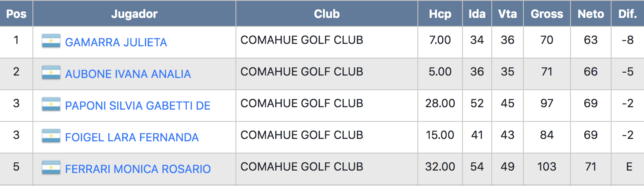
Task: Click the Dif. column header
Action: [x=628, y=14]
